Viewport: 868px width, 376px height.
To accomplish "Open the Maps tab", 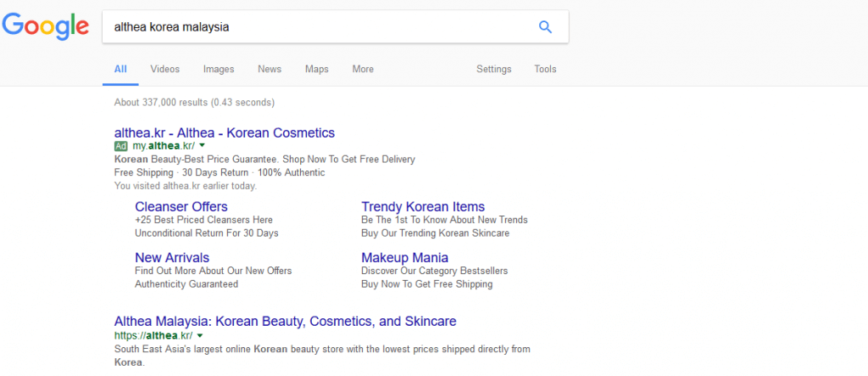I will click(317, 70).
